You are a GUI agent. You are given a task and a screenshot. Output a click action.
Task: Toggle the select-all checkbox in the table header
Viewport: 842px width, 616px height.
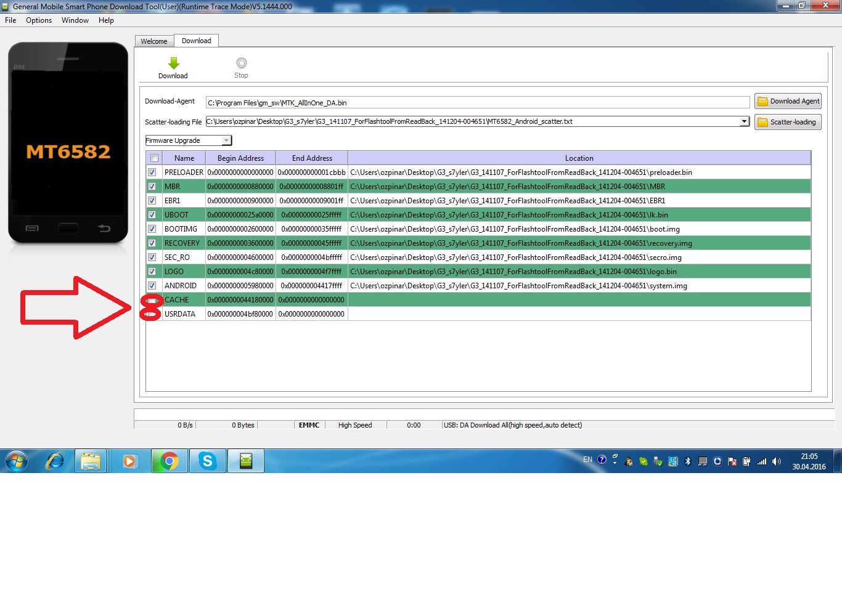154,158
